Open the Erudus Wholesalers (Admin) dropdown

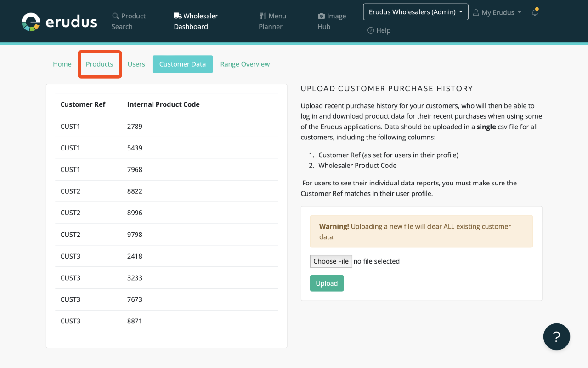coord(415,11)
